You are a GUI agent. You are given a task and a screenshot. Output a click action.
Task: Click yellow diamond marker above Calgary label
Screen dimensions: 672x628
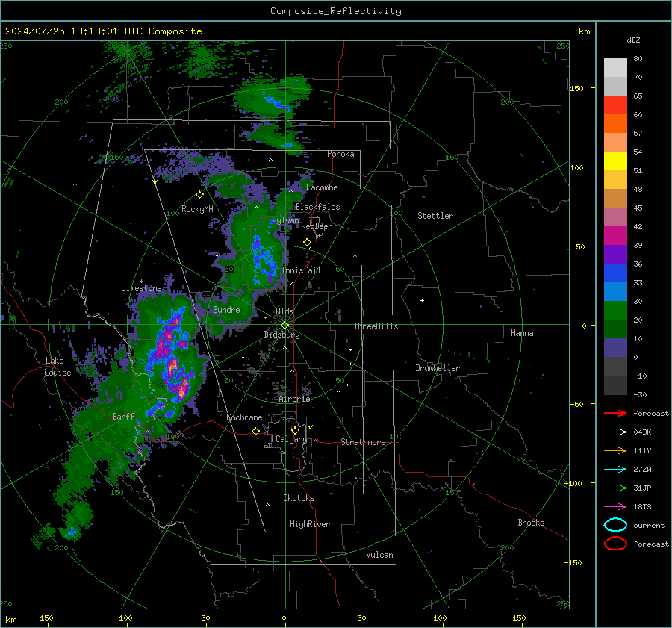click(x=295, y=430)
